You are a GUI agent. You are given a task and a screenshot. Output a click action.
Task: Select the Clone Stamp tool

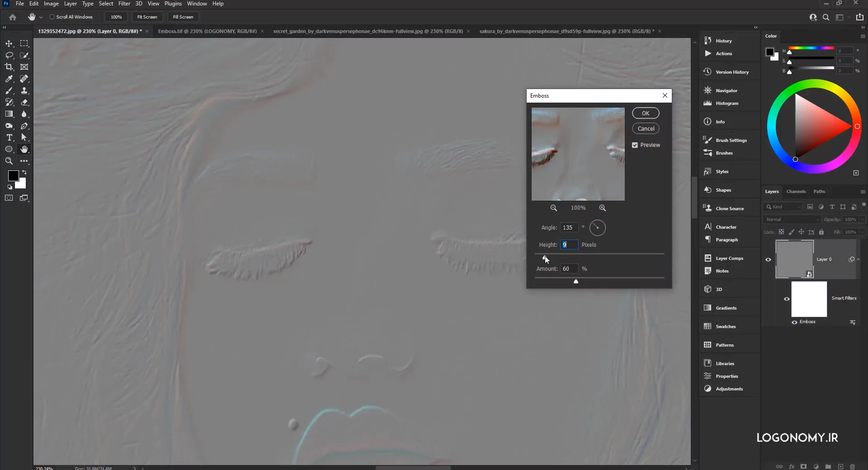(24, 90)
